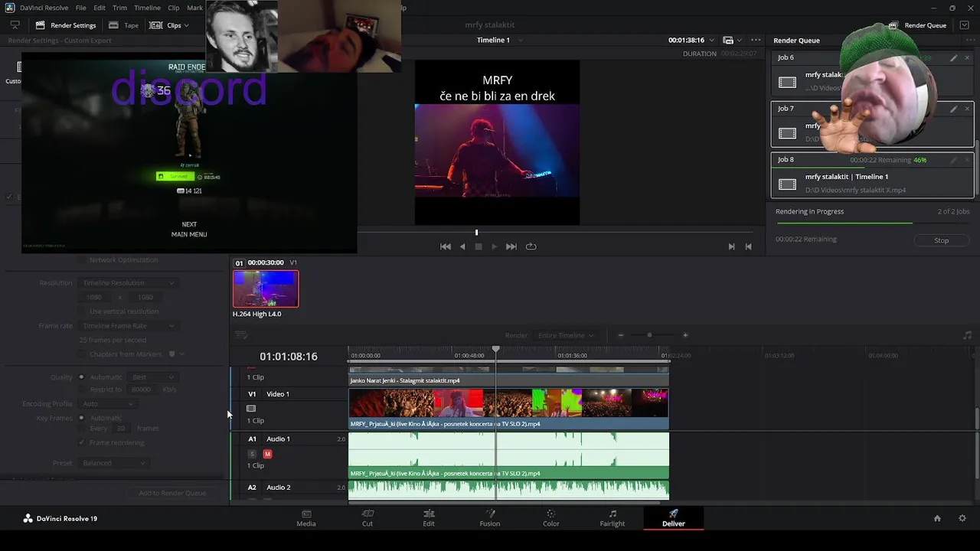
Task: Remove Job 7 from render queue
Action: pos(967,109)
